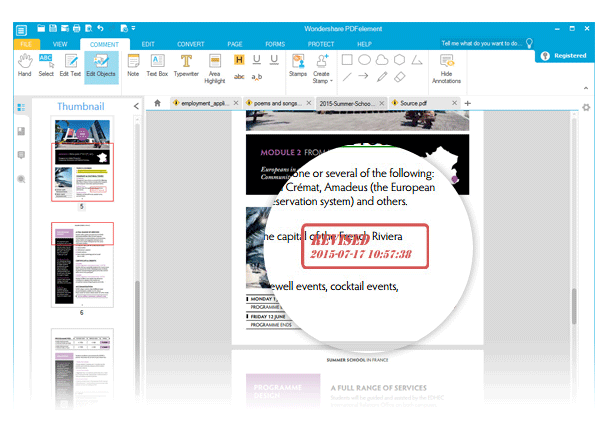The width and height of the screenshot is (600, 448).
Task: Draw a rectangle shape
Action: [347, 60]
